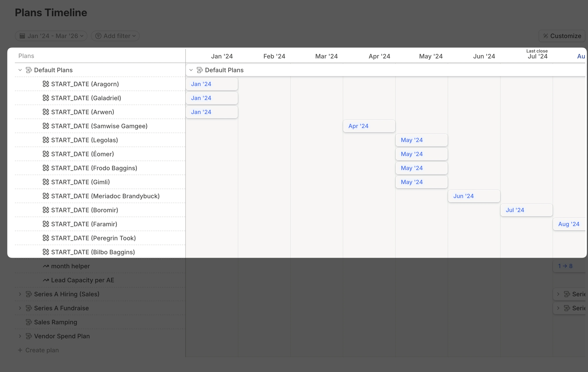588x372 pixels.
Task: Expand the Series A Fundraise plan
Action: (x=20, y=308)
